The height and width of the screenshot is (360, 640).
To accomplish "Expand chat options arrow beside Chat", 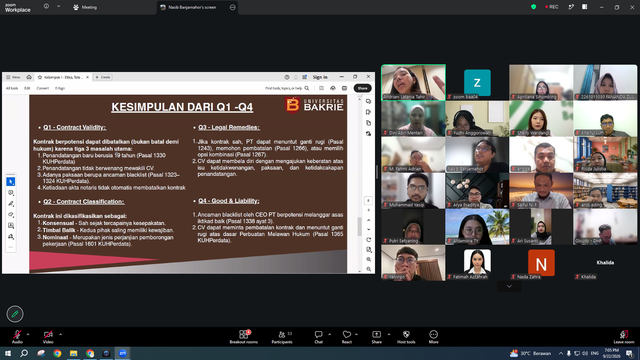I will (329, 334).
